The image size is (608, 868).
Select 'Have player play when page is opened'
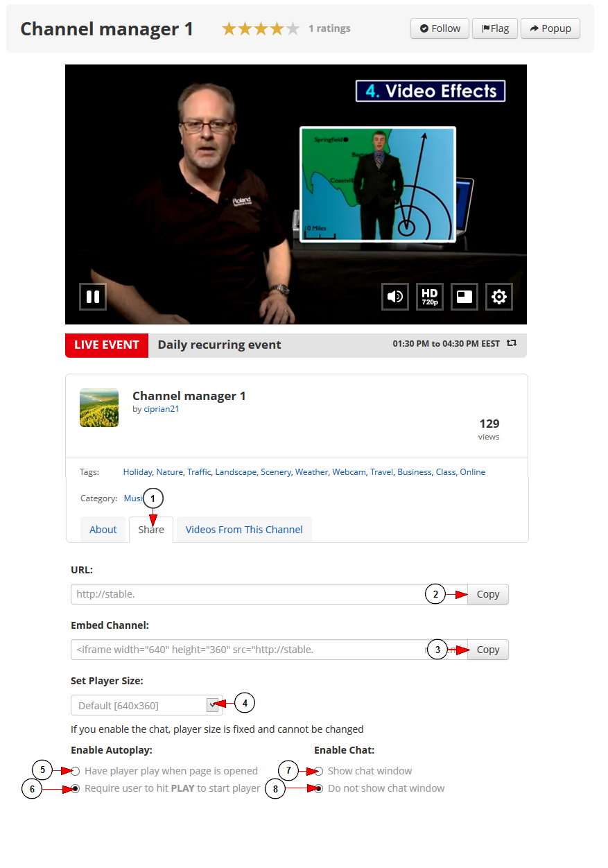76,771
